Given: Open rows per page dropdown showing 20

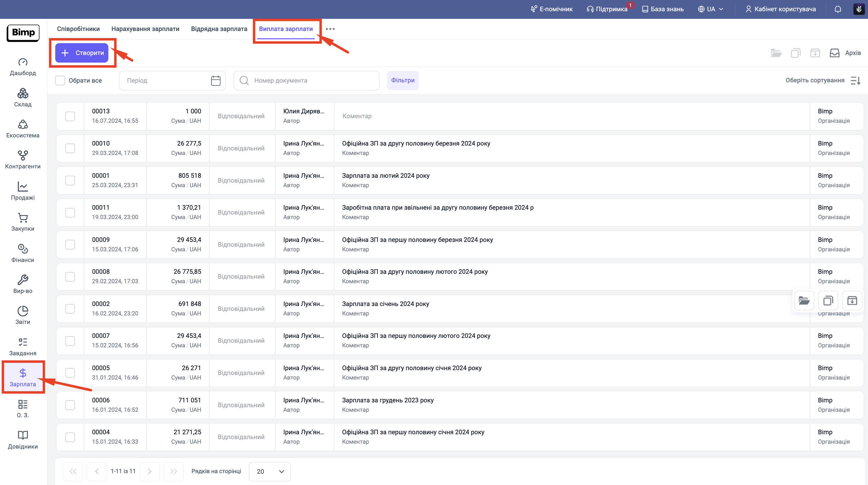Looking at the screenshot, I should click(270, 471).
